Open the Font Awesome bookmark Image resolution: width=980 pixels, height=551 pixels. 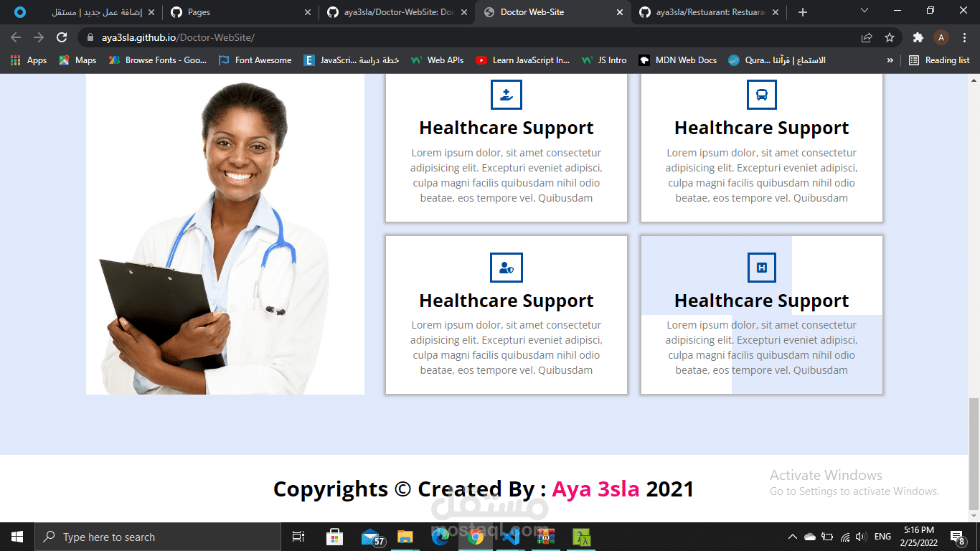(255, 60)
